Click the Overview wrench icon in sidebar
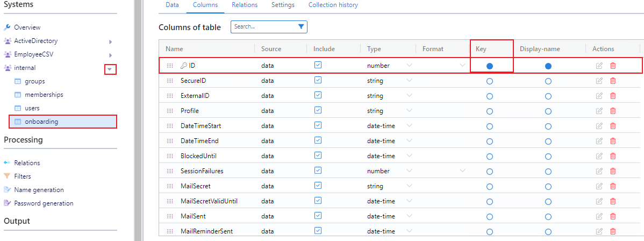 click(7, 27)
